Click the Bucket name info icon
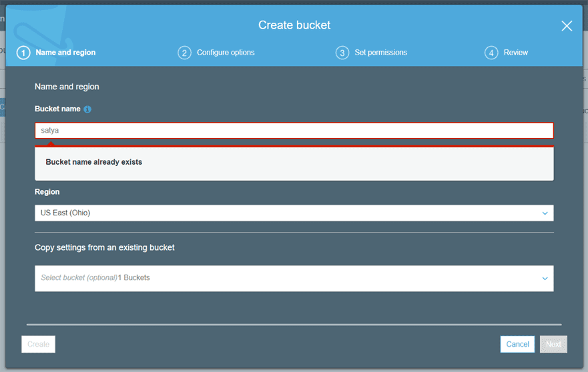588x372 pixels. 87,109
